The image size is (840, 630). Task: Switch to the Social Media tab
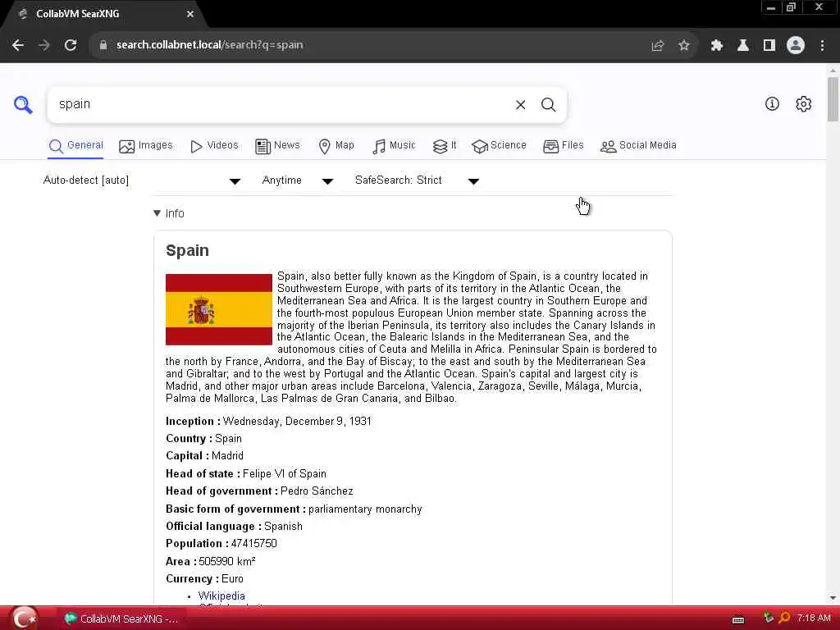pyautogui.click(x=638, y=146)
